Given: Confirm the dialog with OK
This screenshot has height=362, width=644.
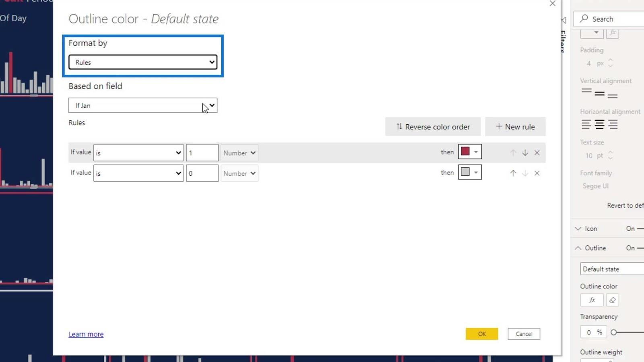Looking at the screenshot, I should point(482,334).
